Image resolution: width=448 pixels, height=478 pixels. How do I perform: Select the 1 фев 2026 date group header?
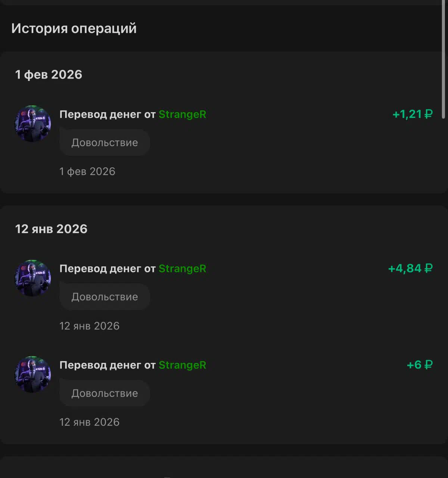tap(49, 75)
